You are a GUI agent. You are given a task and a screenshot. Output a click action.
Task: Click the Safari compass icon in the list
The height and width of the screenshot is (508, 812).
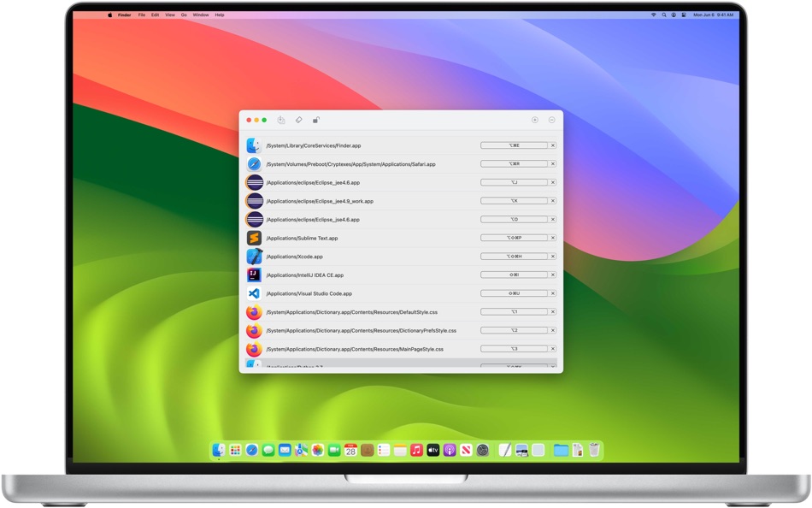pos(254,164)
